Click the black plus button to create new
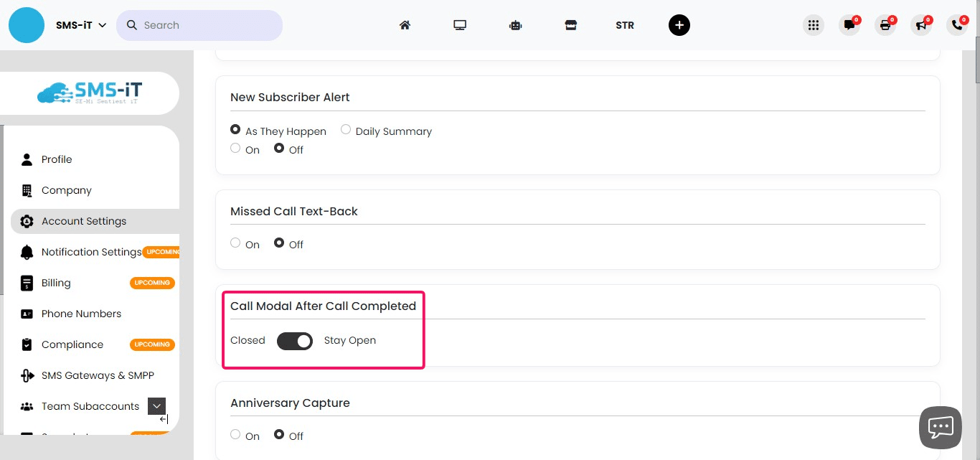 click(679, 24)
